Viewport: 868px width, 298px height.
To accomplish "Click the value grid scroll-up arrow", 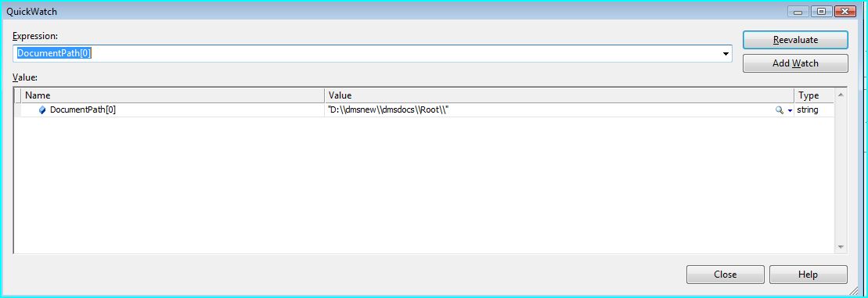I will point(841,95).
